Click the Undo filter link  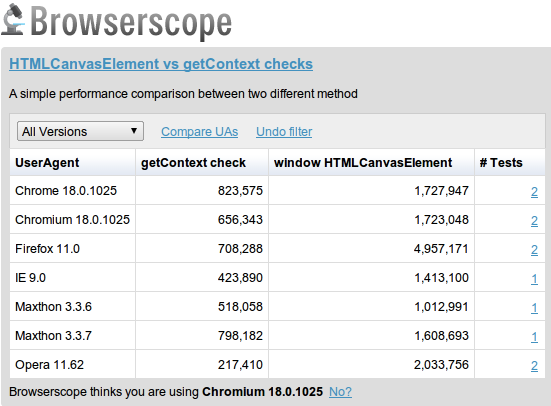pyautogui.click(x=284, y=132)
